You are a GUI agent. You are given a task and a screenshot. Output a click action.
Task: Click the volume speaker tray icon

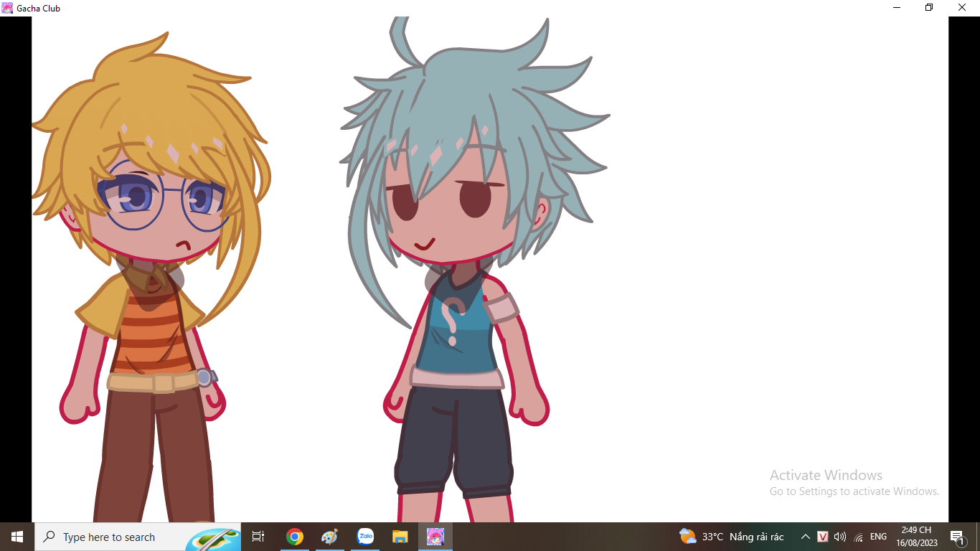click(840, 537)
